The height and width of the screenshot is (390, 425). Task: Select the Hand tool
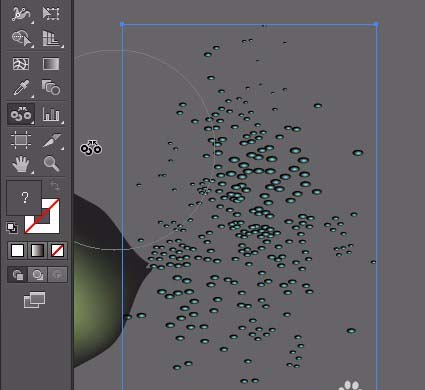click(21, 164)
